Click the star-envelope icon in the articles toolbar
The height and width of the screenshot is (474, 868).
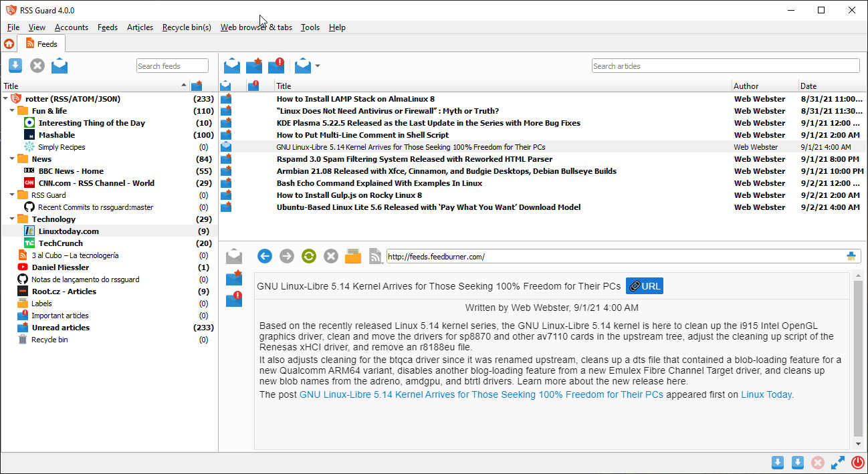pyautogui.click(x=254, y=66)
